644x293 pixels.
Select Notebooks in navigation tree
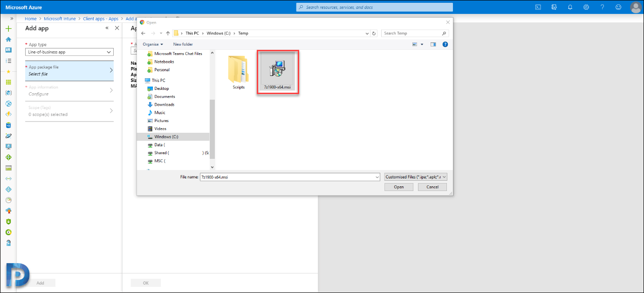coord(164,61)
